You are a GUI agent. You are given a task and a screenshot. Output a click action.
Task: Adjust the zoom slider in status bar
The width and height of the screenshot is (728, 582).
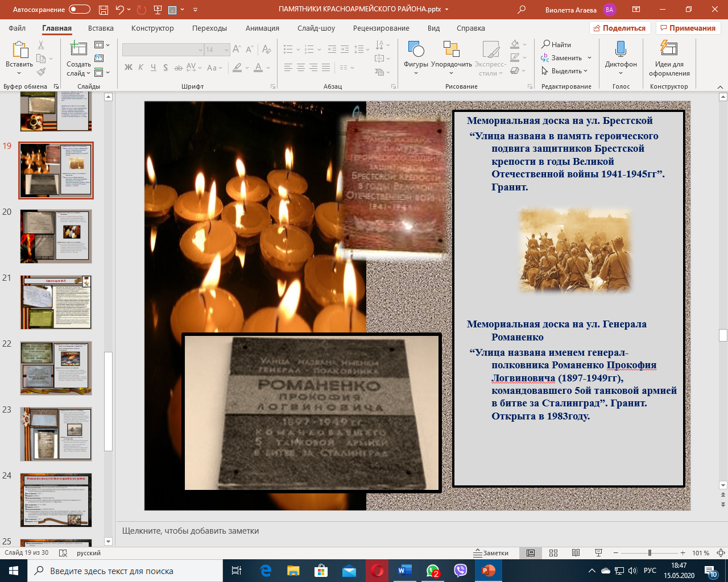coord(650,553)
